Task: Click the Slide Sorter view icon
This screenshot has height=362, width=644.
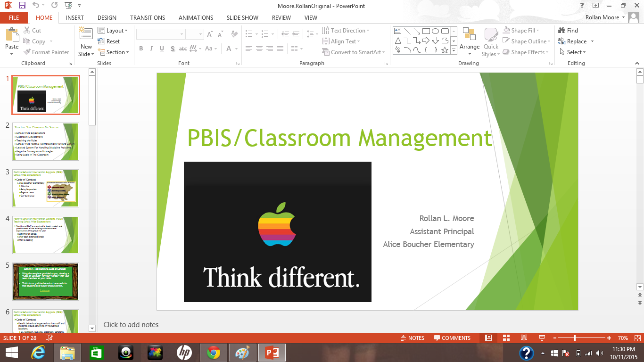Action: (506, 338)
